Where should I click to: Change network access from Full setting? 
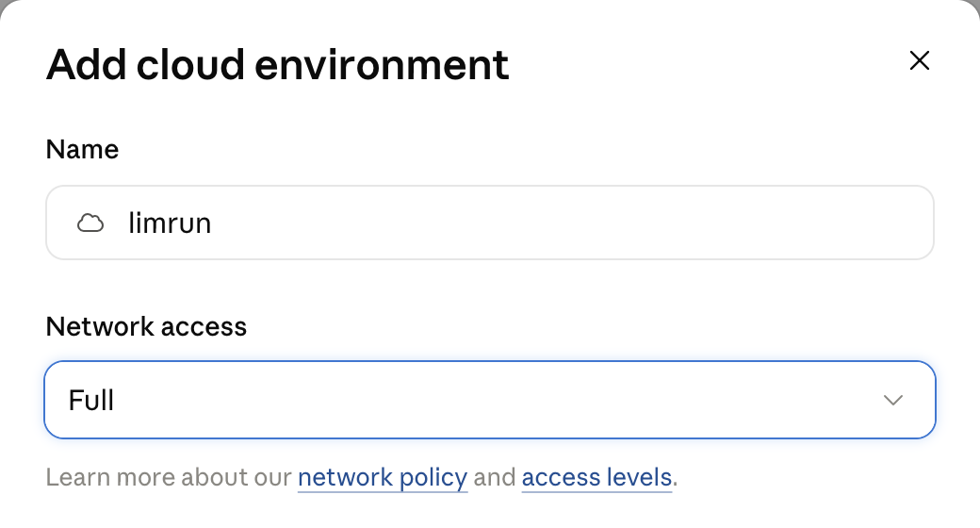pos(490,400)
